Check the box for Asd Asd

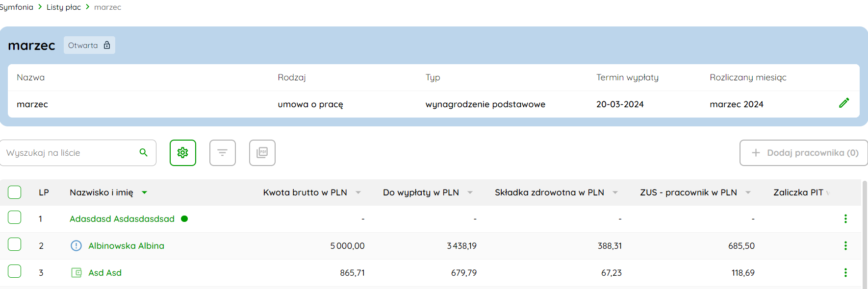(x=15, y=271)
